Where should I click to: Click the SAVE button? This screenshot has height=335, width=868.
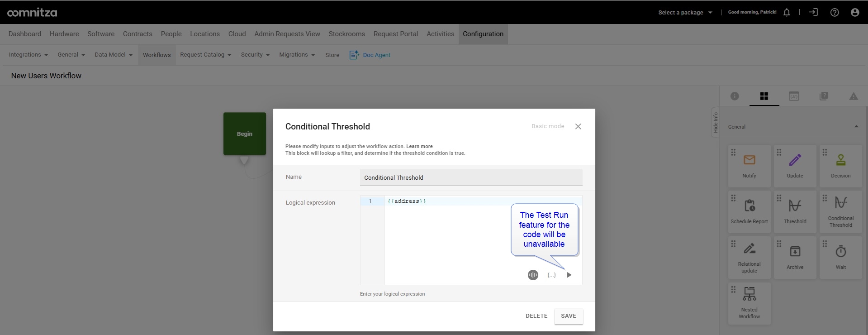point(569,316)
